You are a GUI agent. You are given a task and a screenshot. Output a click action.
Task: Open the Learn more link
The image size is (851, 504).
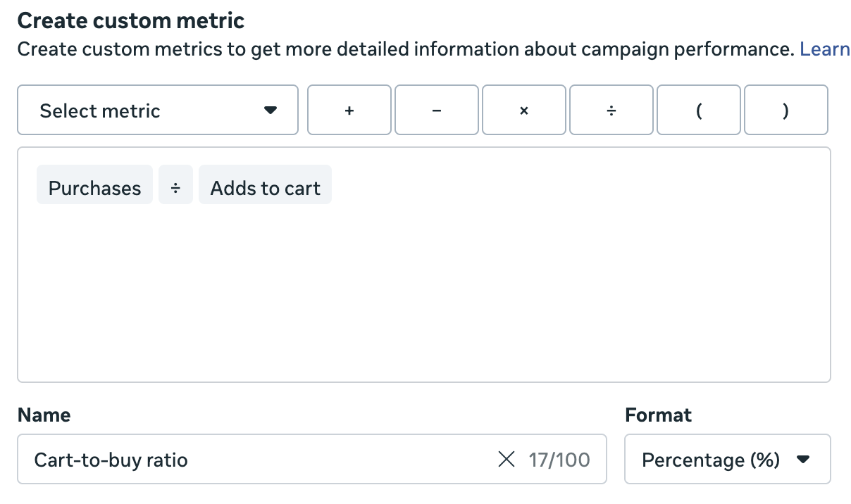[x=824, y=49]
